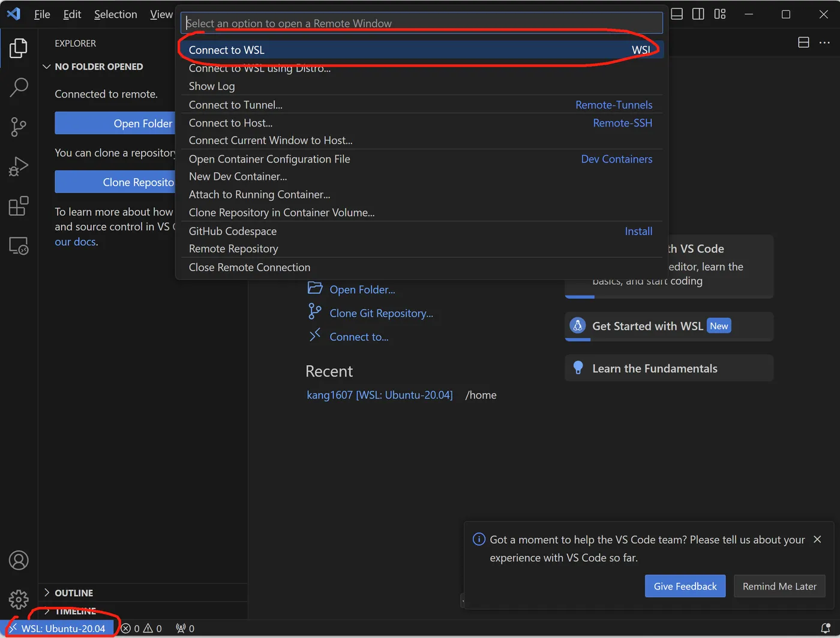Open the Manage gear icon
The height and width of the screenshot is (638, 840).
tap(19, 599)
